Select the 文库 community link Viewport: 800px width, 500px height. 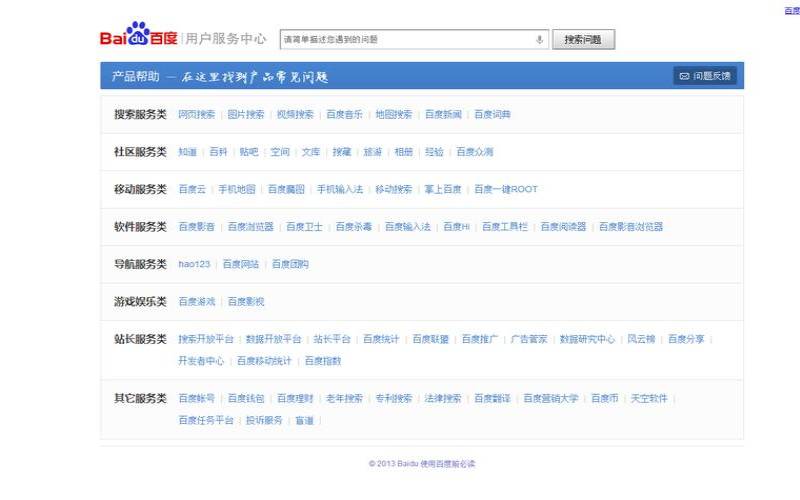(x=311, y=152)
